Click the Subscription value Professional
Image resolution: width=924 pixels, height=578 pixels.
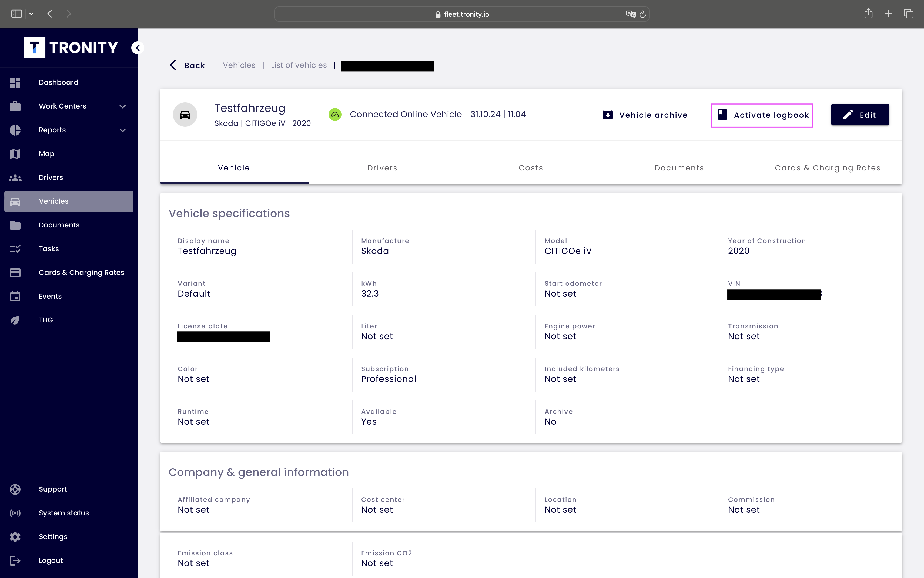click(389, 379)
